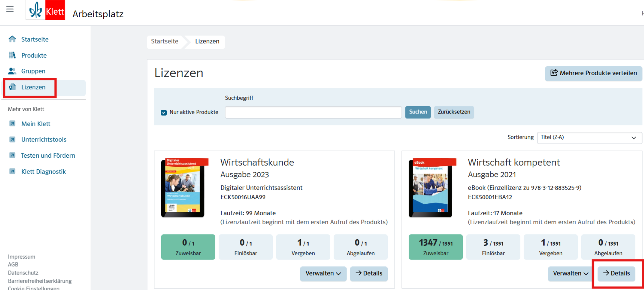Click the Zurücksetzen button
Image resolution: width=644 pixels, height=290 pixels.
pyautogui.click(x=454, y=112)
